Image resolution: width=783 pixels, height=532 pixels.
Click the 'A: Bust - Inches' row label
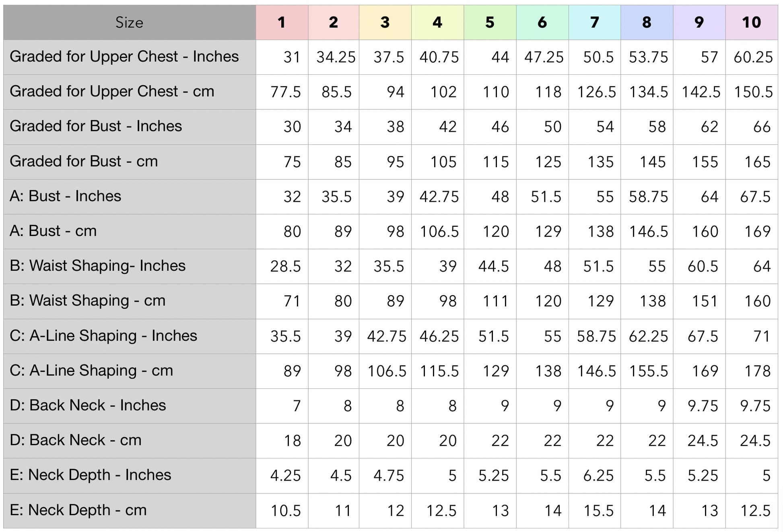[x=66, y=196]
